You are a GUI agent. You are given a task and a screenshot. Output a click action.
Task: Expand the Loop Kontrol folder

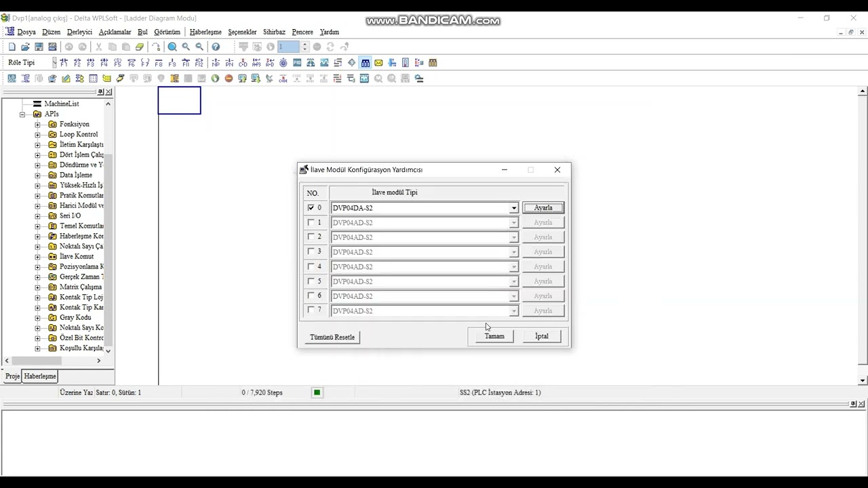37,134
